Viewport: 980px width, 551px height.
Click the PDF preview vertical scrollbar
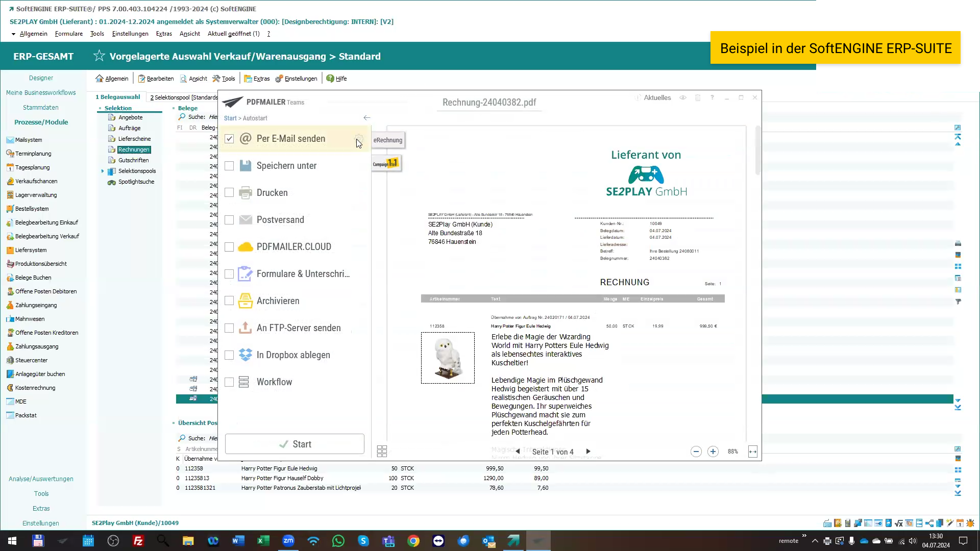757,151
